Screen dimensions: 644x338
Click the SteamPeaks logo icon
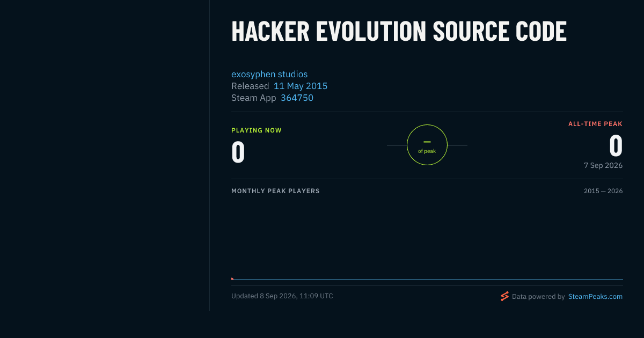pyautogui.click(x=504, y=296)
